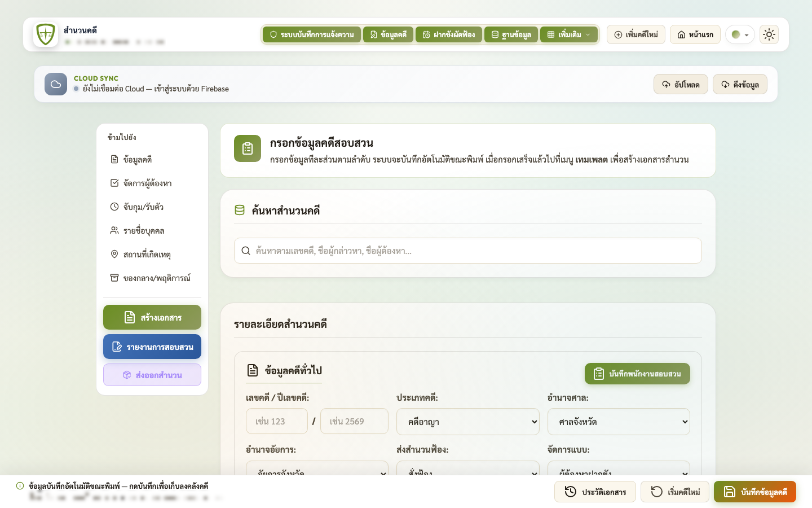812x508 pixels.
Task: Go to ฐานข้อมูล tab
Action: point(511,34)
